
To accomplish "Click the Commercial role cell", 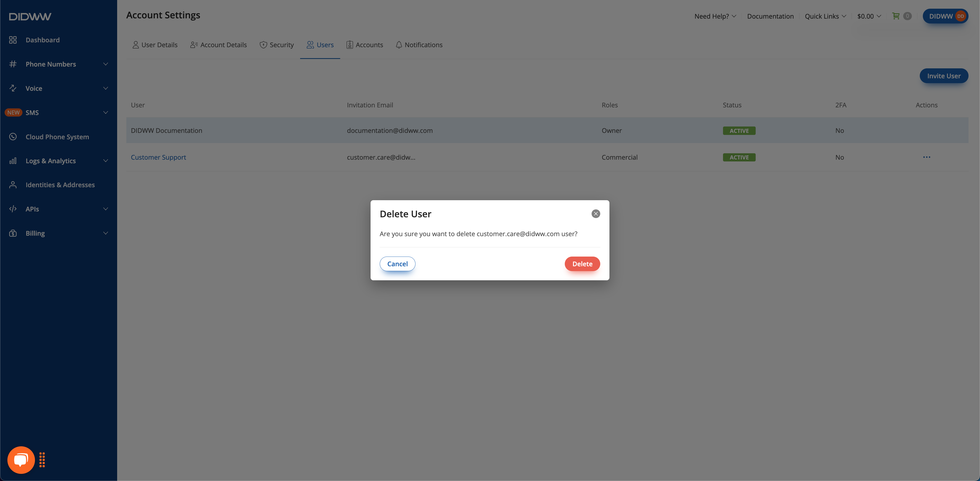I will pos(619,157).
